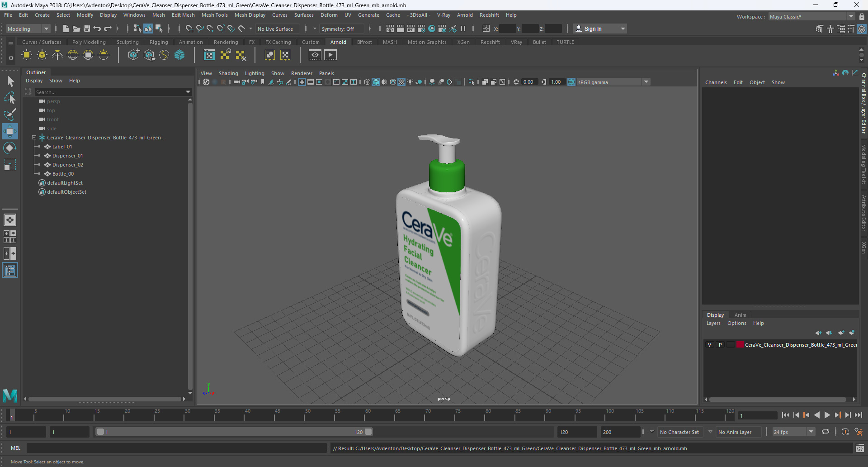This screenshot has height=467, width=868.
Task: Create Arnold mesh light shelf icon
Action: [x=42, y=55]
